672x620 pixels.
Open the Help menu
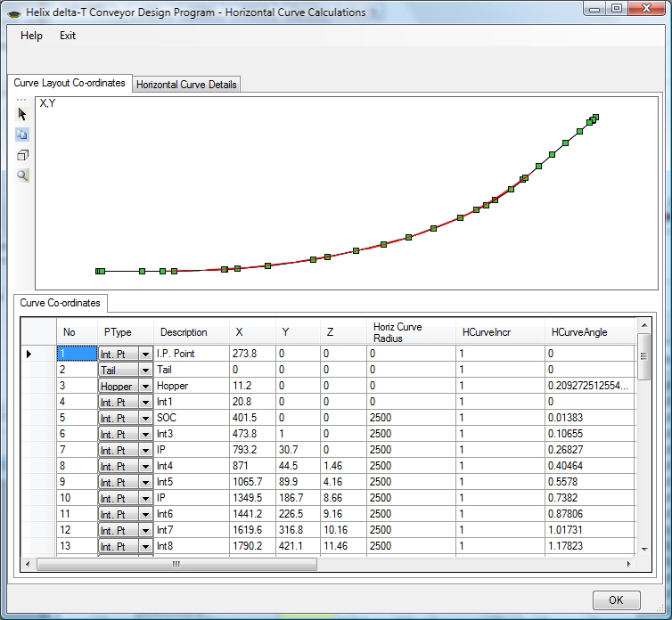31,36
